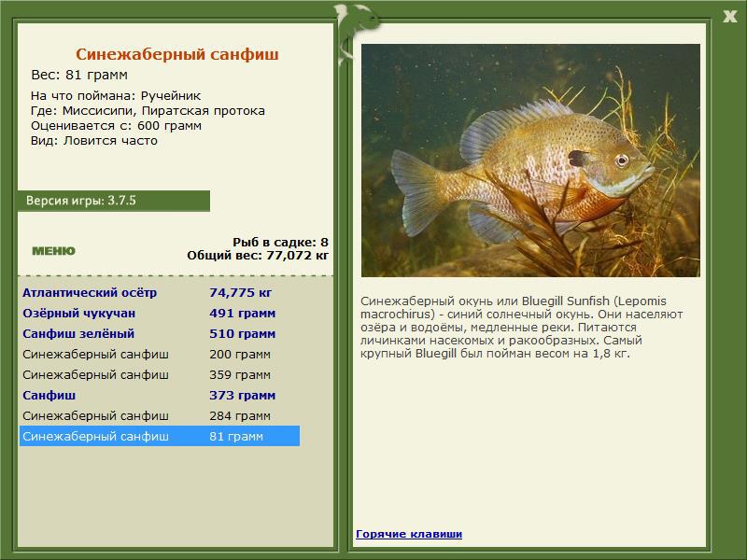Click the 'Вид: Ловится часто' line

pos(94,141)
